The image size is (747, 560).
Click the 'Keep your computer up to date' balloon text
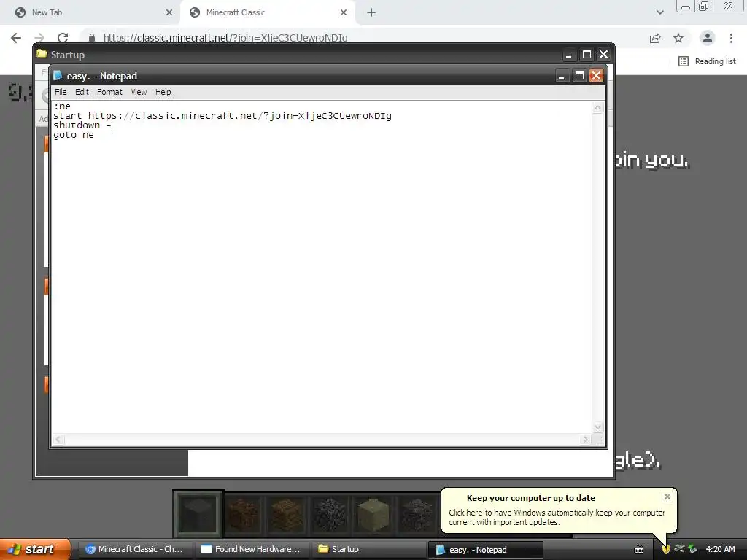coord(531,498)
